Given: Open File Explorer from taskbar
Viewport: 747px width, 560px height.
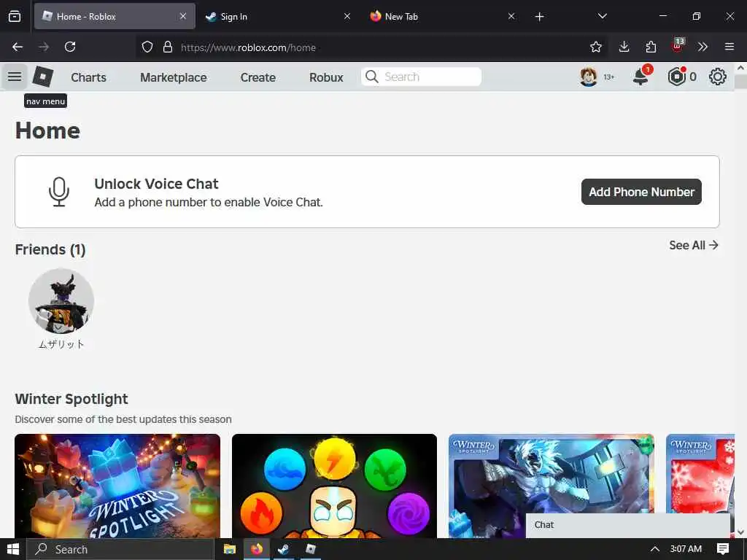Looking at the screenshot, I should (230, 549).
